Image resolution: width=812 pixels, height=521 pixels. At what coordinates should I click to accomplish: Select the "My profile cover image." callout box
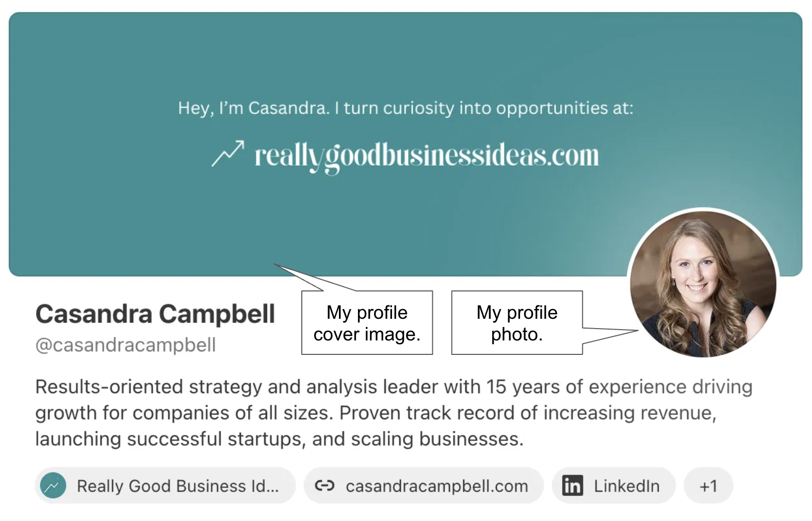click(367, 323)
